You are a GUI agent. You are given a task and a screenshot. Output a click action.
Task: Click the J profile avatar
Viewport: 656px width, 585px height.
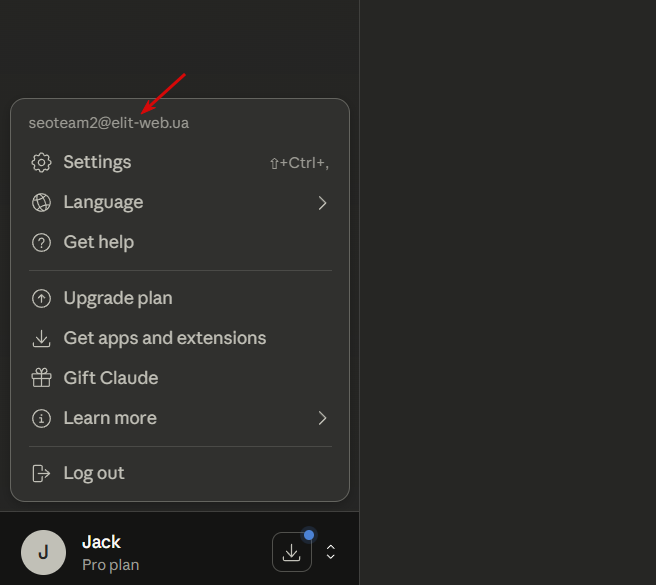pos(43,552)
